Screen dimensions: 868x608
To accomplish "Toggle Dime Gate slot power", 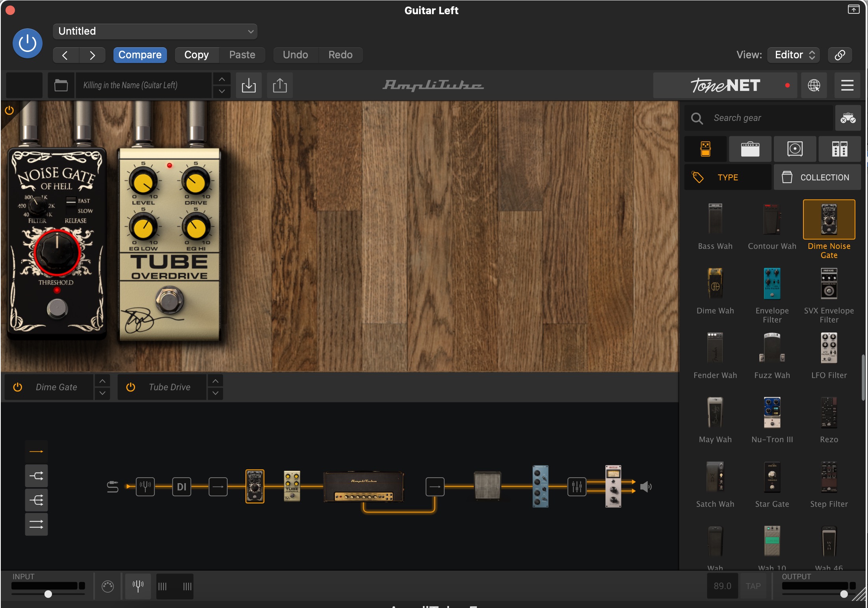I will [18, 387].
